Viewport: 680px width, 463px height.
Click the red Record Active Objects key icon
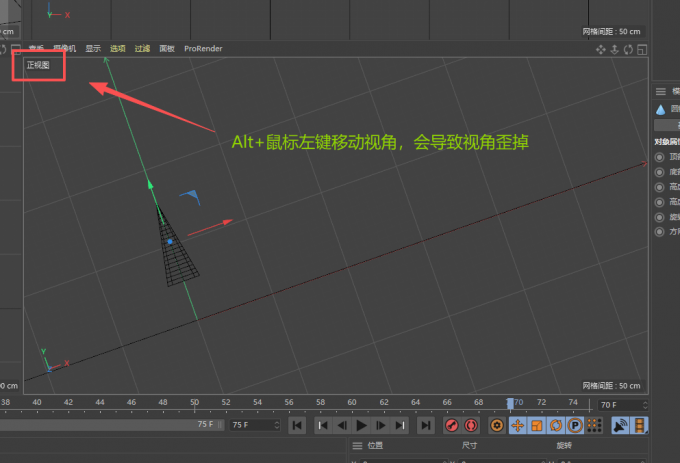point(451,425)
